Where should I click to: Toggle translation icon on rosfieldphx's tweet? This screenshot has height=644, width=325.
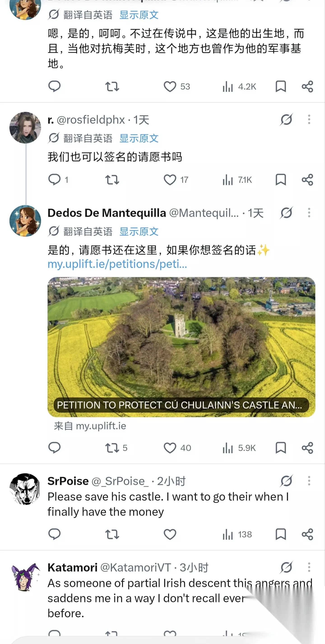286,119
